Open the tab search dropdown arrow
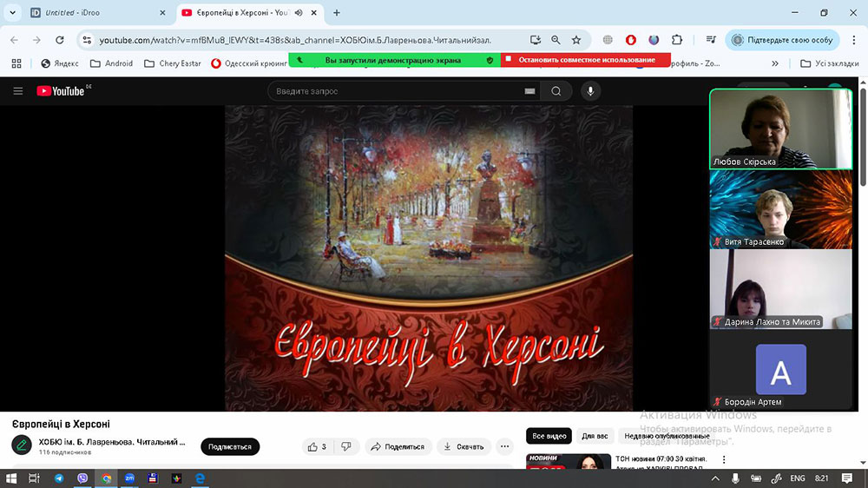The height and width of the screenshot is (488, 868). coord(12,13)
